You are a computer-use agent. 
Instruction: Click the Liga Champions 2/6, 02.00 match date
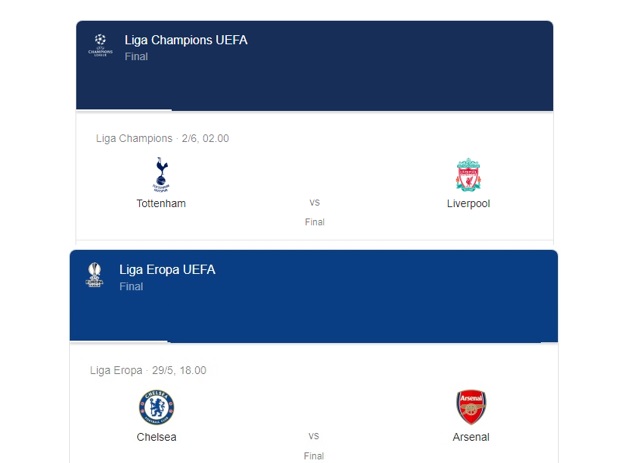point(162,138)
